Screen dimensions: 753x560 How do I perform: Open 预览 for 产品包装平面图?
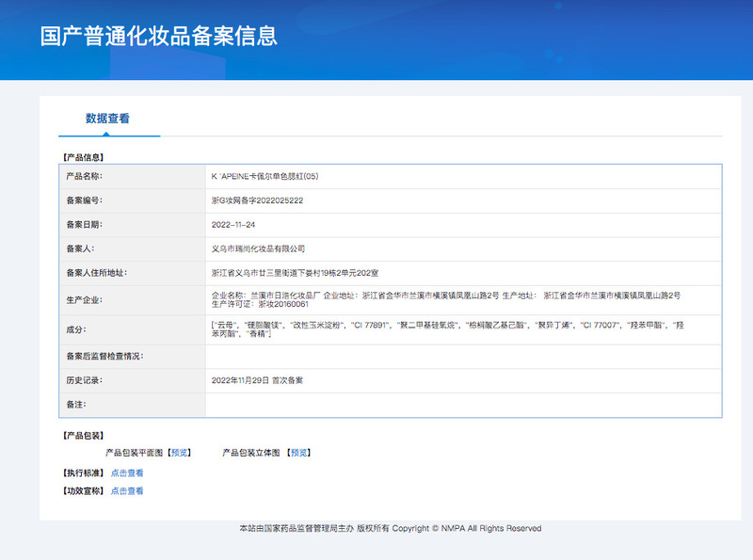click(x=179, y=453)
